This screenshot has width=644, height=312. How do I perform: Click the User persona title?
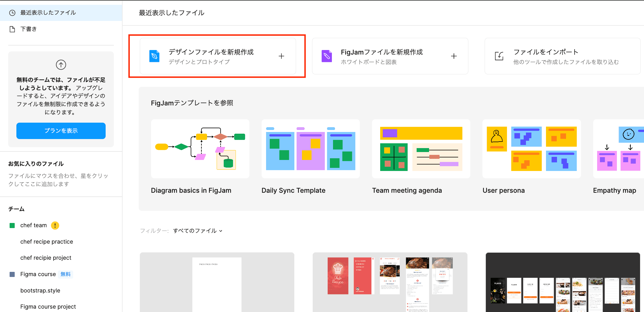(x=504, y=191)
